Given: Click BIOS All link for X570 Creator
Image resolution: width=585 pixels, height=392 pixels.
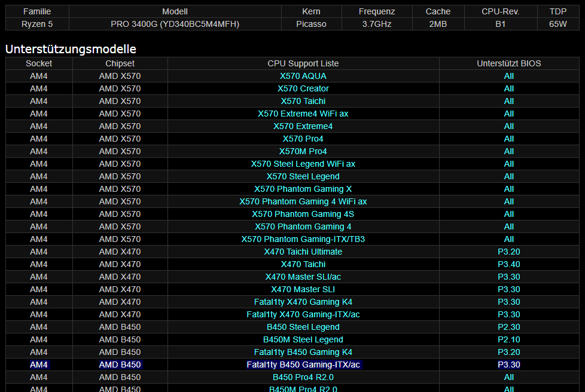Looking at the screenshot, I should click(509, 88).
